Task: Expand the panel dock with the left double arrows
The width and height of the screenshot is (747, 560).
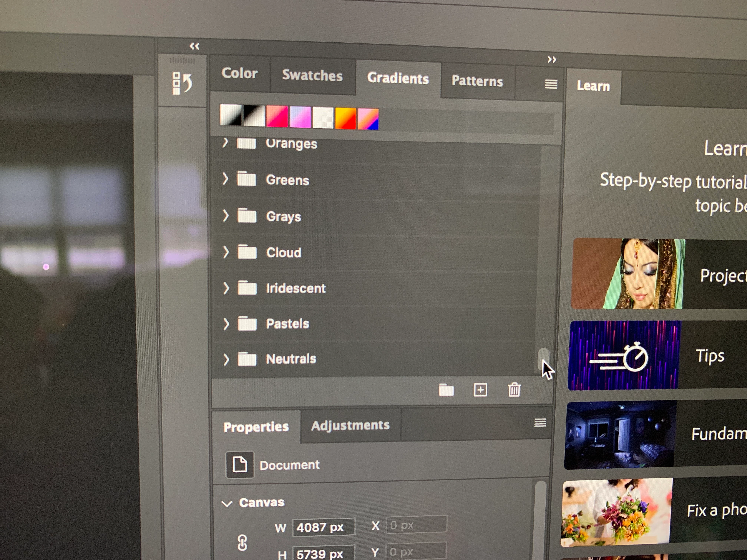Action: [x=194, y=46]
